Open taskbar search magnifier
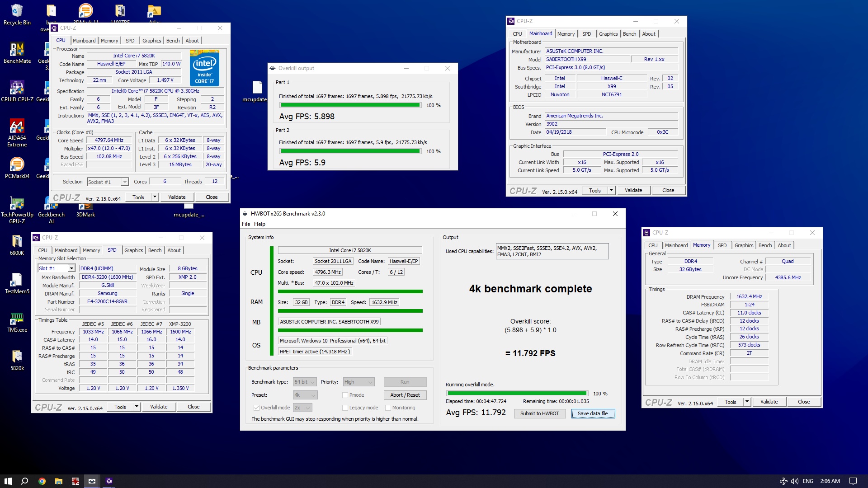 [x=24, y=481]
